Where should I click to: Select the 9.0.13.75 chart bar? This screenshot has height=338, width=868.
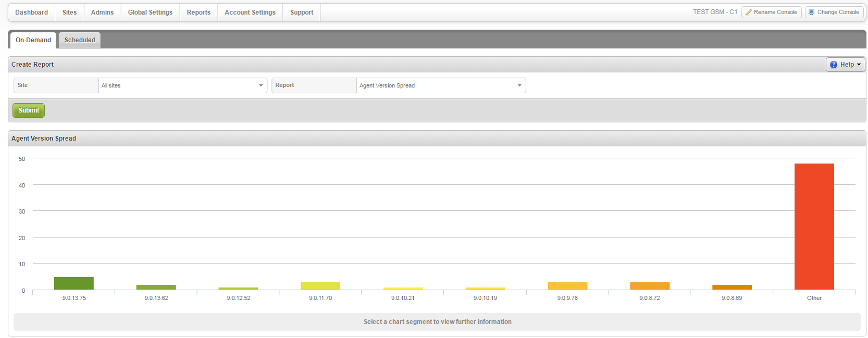coord(74,283)
